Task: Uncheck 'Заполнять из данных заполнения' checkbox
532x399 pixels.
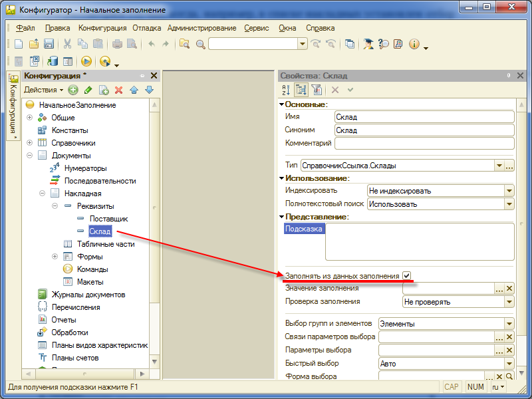Action: click(x=406, y=275)
